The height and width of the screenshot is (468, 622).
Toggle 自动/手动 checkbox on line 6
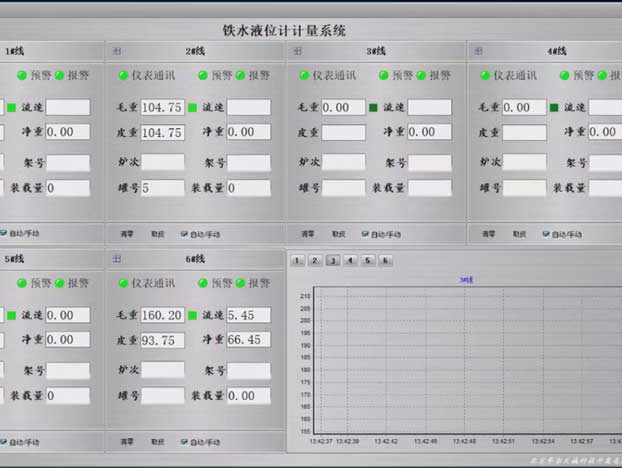(x=184, y=441)
